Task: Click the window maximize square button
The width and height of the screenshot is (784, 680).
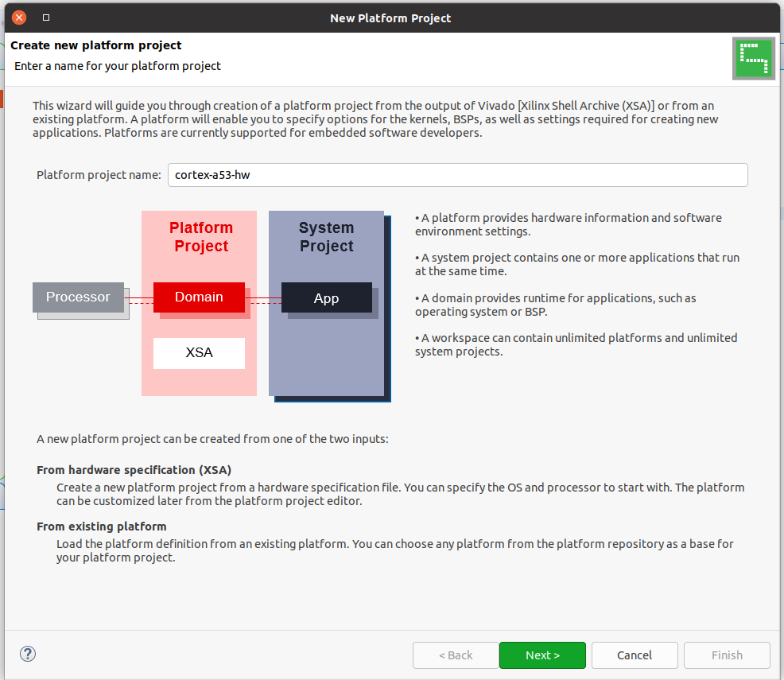Action: pyautogui.click(x=46, y=17)
